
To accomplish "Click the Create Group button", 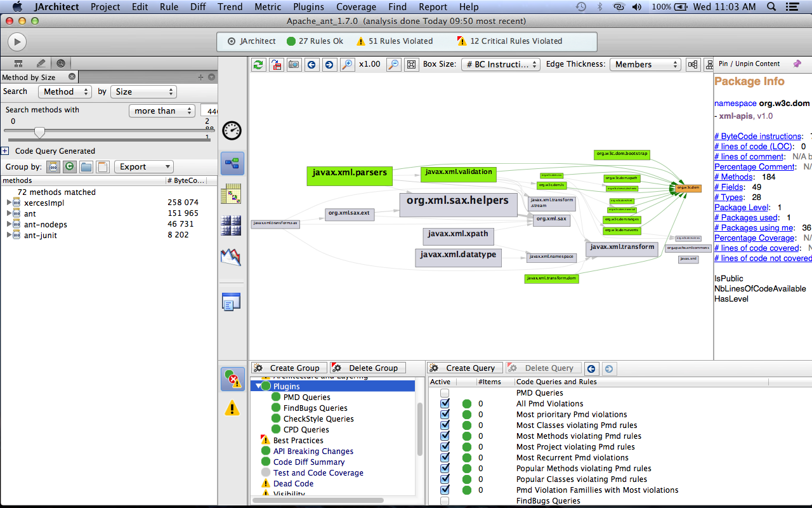I will click(x=289, y=368).
